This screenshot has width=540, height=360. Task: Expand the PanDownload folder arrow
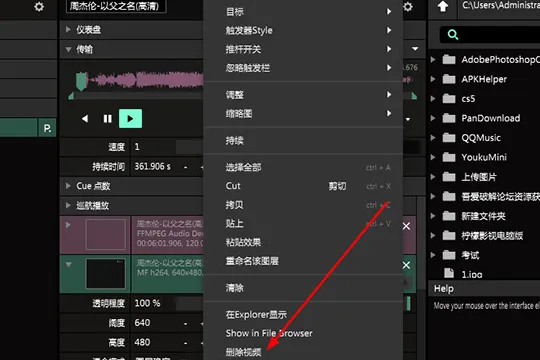point(433,118)
